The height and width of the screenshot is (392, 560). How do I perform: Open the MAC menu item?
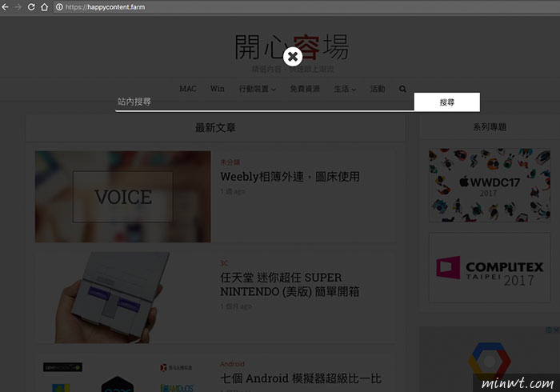[188, 89]
